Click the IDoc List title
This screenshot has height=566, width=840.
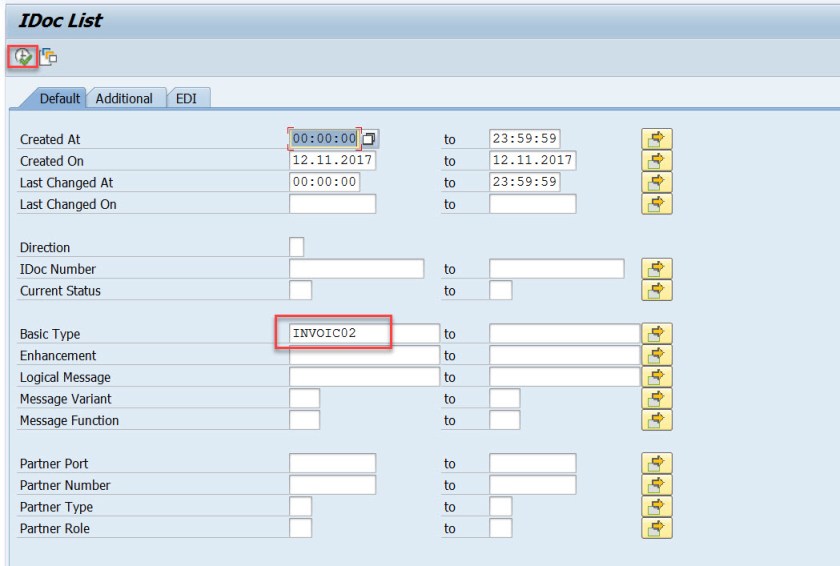coord(61,20)
